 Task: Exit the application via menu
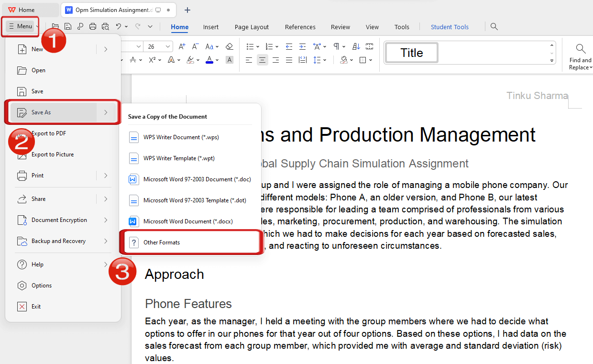[x=63, y=307]
